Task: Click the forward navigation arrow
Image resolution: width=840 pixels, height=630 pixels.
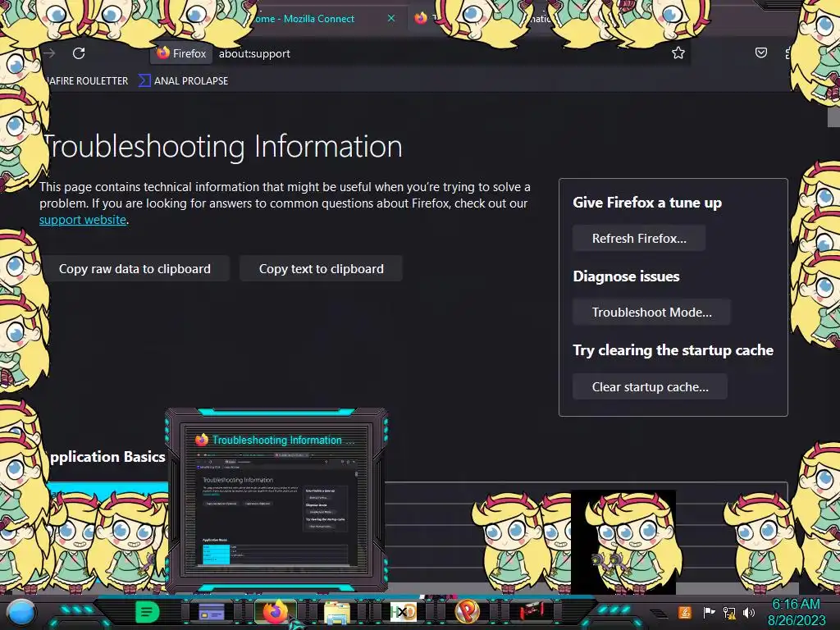Action: pyautogui.click(x=50, y=53)
